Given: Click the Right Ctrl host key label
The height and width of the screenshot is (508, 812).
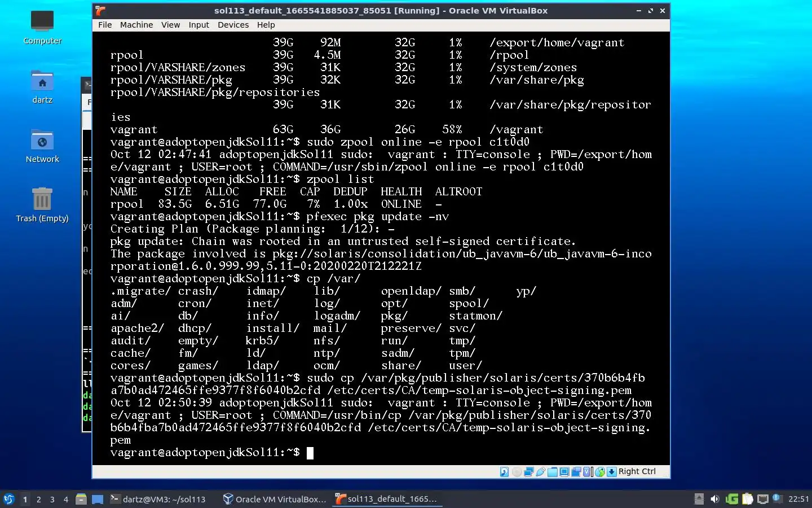Looking at the screenshot, I should coord(637,471).
